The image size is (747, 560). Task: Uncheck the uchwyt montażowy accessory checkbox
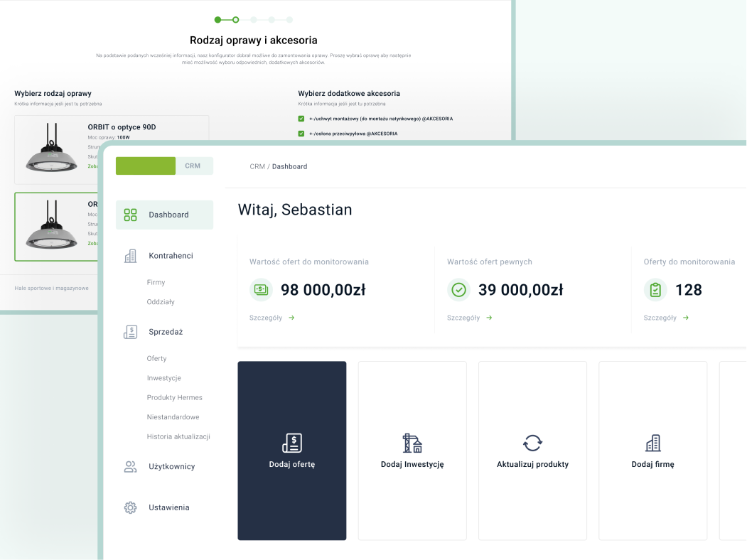301,119
